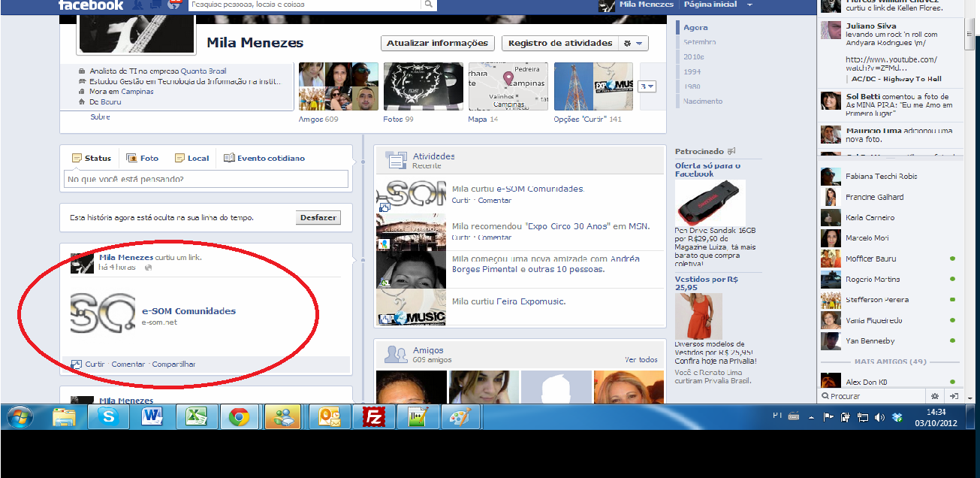980x478 pixels.
Task: Expand the gear dropdown beside Registro de atividades
Action: pyautogui.click(x=632, y=44)
